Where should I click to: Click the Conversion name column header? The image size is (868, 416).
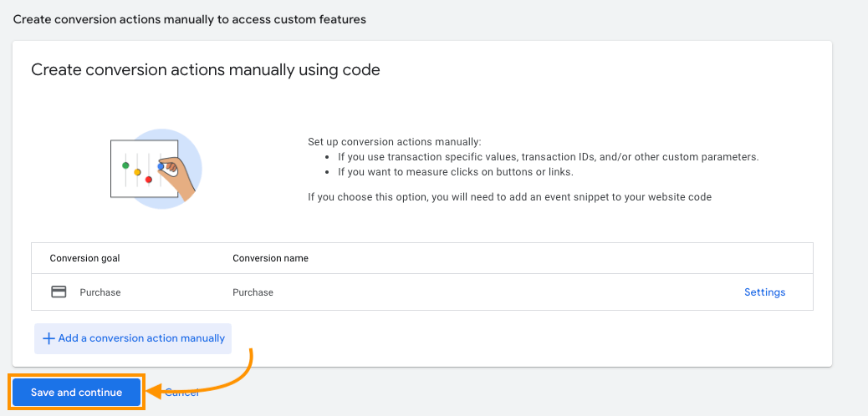(x=270, y=258)
